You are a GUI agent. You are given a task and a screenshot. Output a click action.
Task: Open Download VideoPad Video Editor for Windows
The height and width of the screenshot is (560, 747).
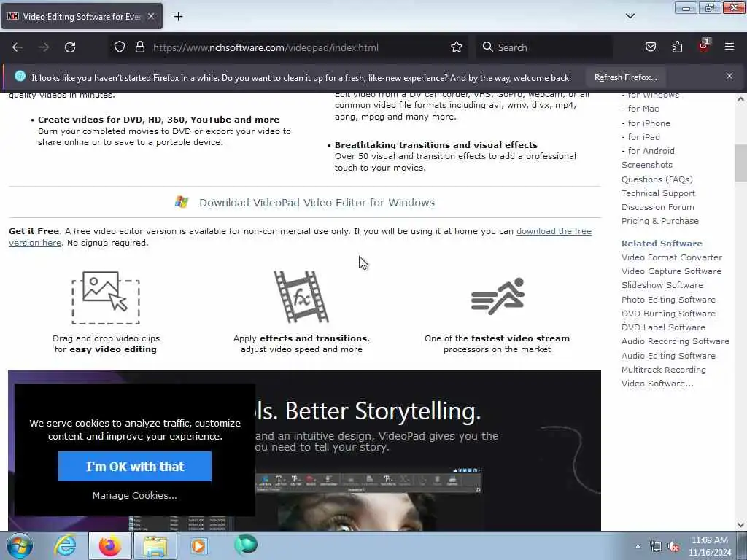tap(317, 203)
